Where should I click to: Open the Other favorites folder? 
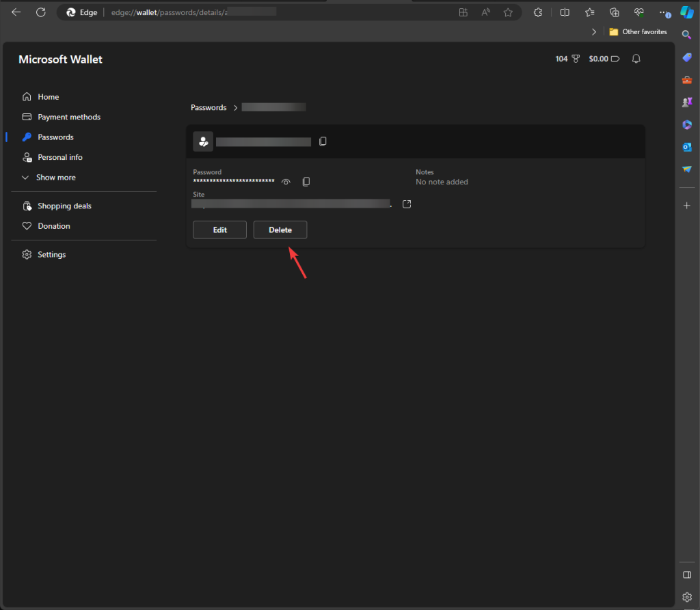pos(638,31)
